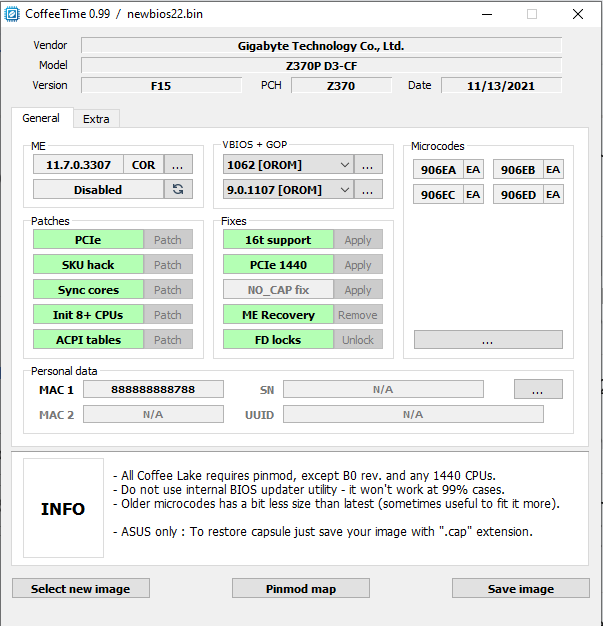Toggle the 906ED microcode entry
Viewport: 603px width, 626px height.
coord(517,194)
